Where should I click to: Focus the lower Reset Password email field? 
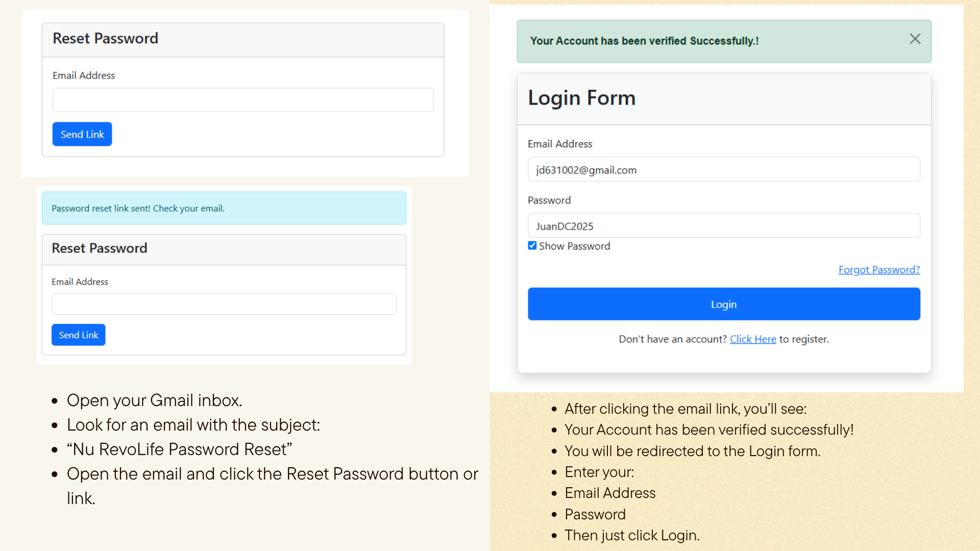pos(224,304)
